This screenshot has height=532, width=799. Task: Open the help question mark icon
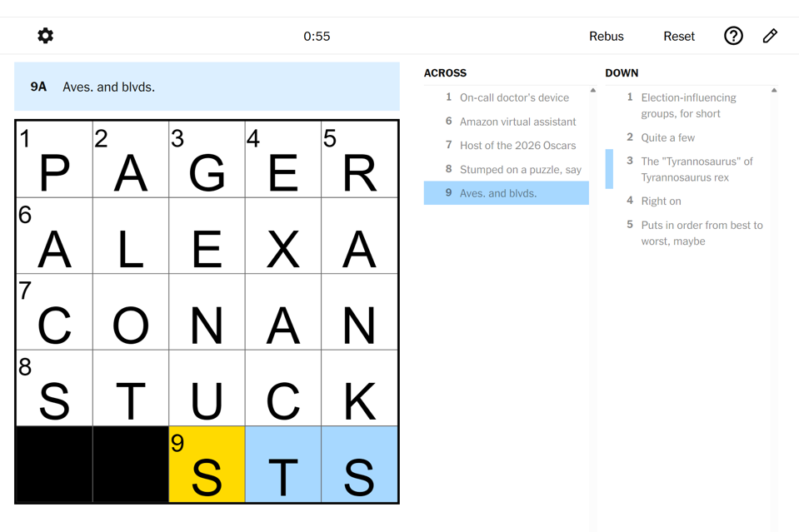(733, 36)
